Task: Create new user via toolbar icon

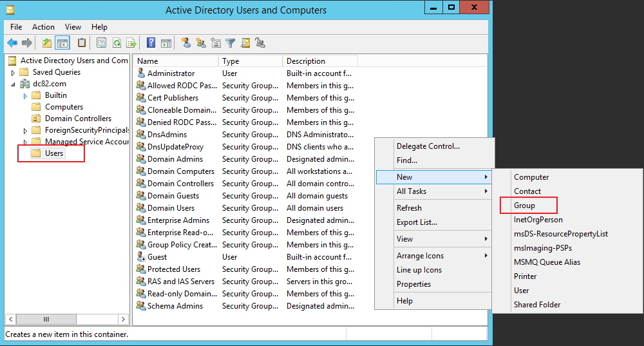Action: click(x=186, y=43)
